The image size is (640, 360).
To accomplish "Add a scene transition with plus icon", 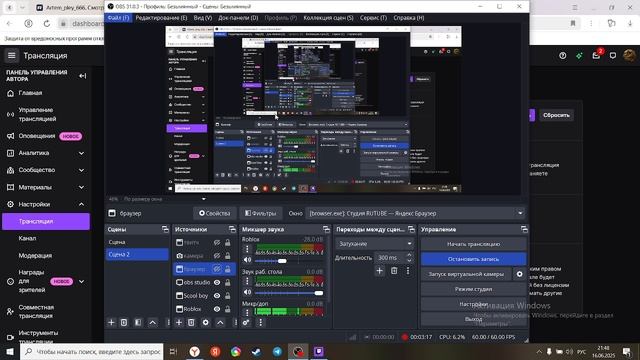I will point(380,271).
